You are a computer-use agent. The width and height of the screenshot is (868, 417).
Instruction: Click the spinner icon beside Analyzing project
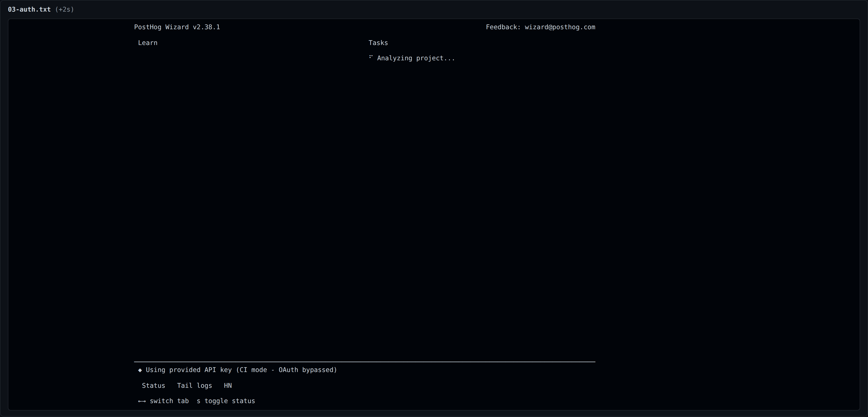pos(371,57)
